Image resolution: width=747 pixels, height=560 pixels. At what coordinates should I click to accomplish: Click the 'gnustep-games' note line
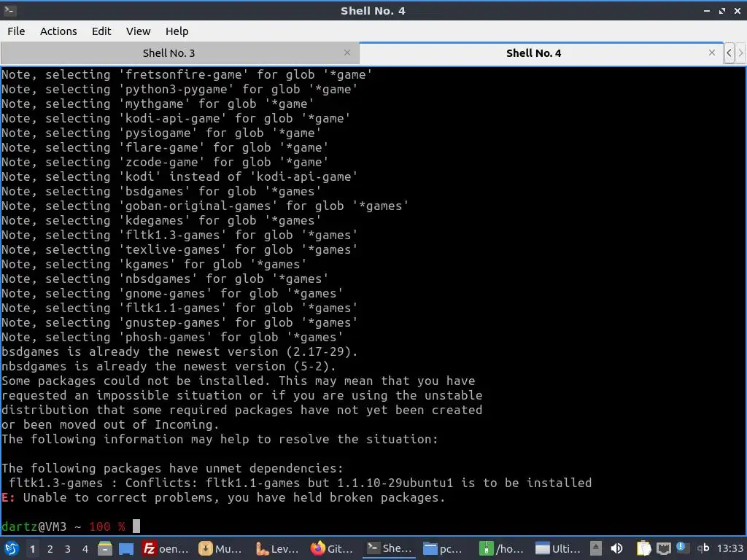coord(179,322)
